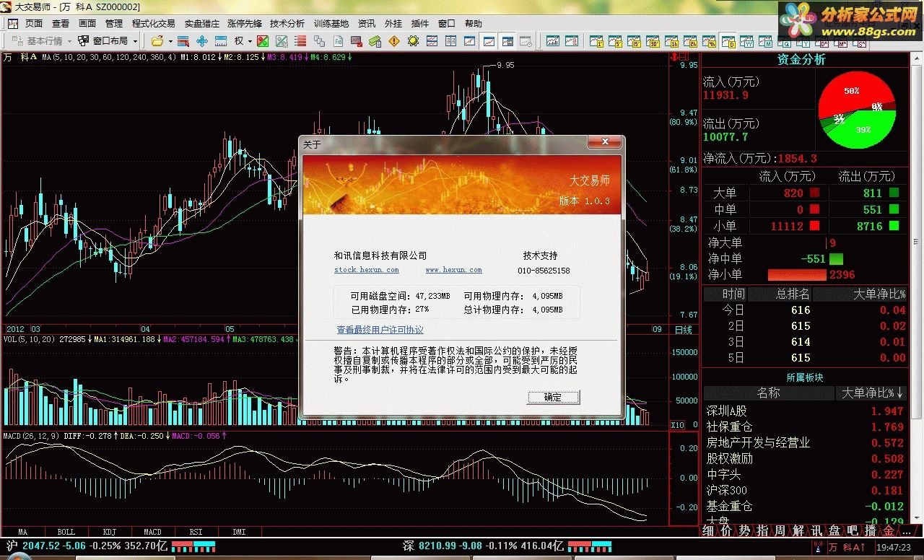Select the W weekly period icon
This screenshot has height=560, width=924.
pyautogui.click(x=746, y=41)
